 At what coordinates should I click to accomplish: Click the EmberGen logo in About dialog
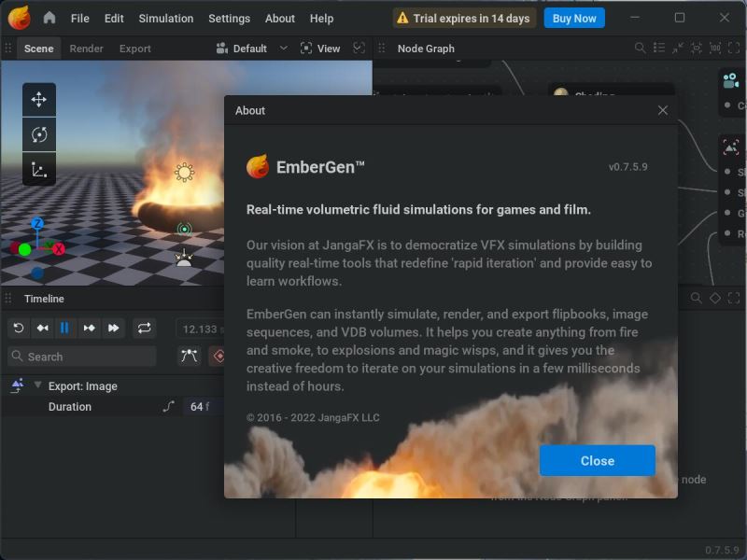point(258,166)
